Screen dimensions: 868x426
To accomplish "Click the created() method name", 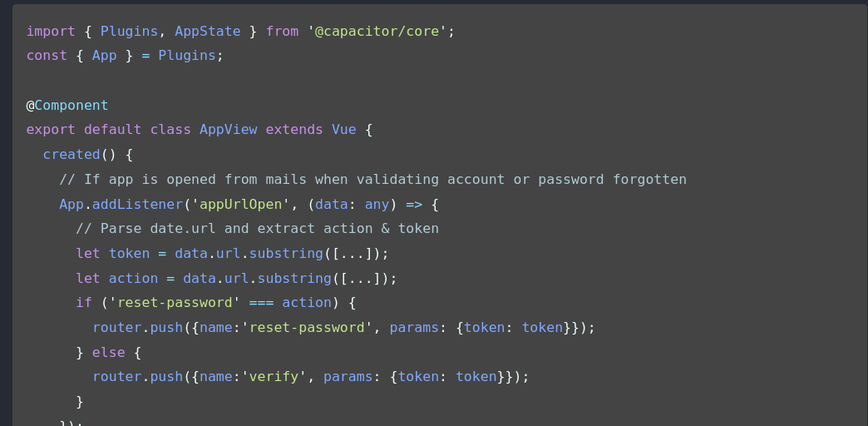I will tap(72, 155).
